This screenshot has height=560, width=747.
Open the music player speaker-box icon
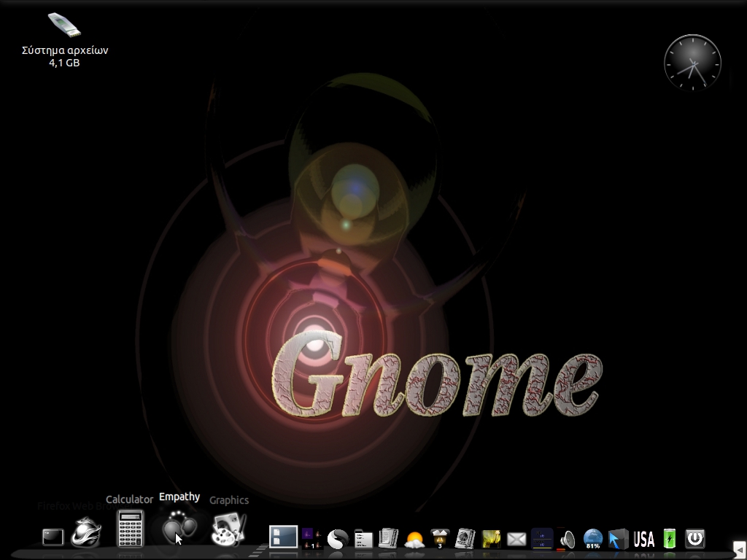(465, 539)
